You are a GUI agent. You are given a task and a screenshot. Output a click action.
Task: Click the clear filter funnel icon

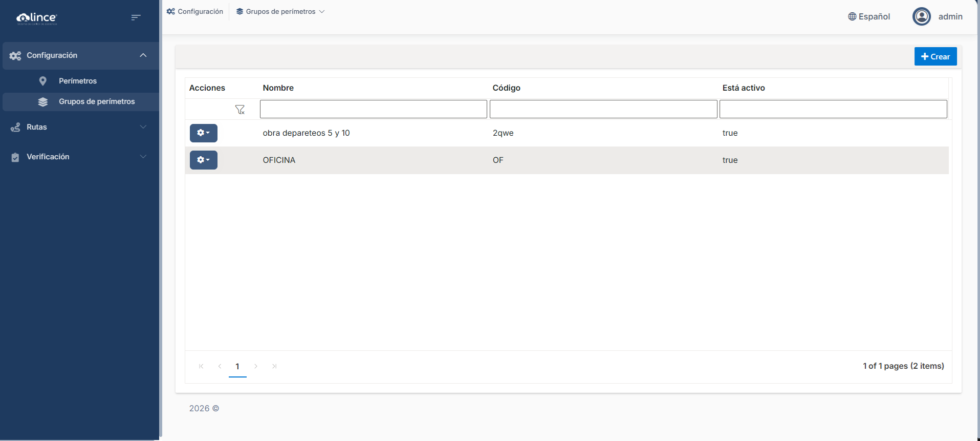pyautogui.click(x=239, y=110)
